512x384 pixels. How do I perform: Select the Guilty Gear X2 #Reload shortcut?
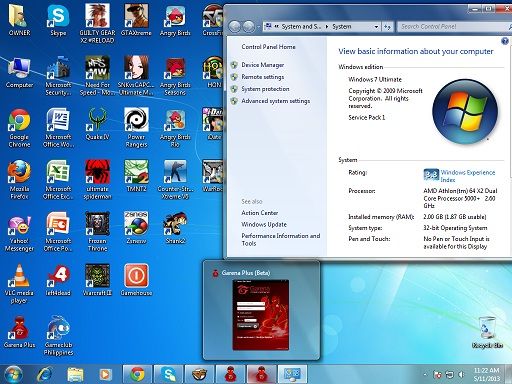(x=97, y=23)
